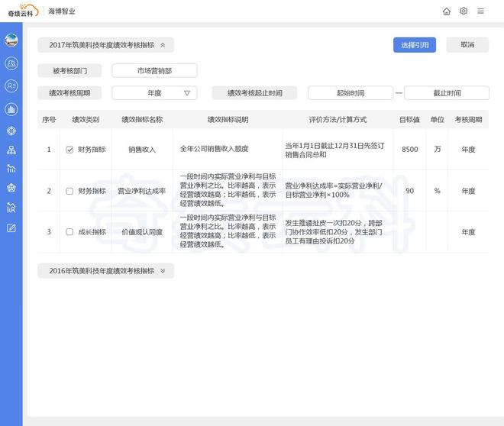Open the user avatar in the sidebar
The width and height of the screenshot is (504, 426).
[11, 40]
